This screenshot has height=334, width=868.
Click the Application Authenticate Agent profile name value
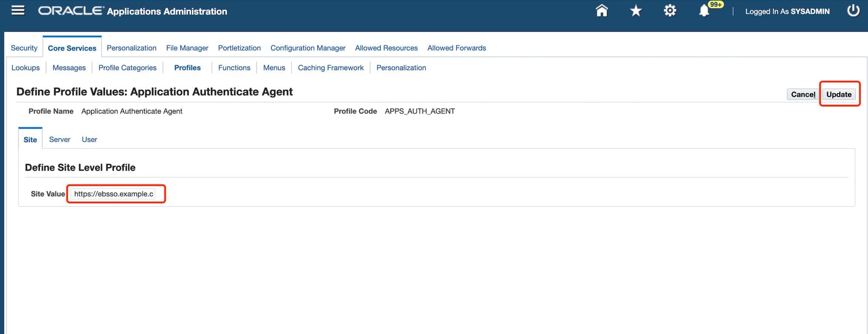pyautogui.click(x=132, y=111)
